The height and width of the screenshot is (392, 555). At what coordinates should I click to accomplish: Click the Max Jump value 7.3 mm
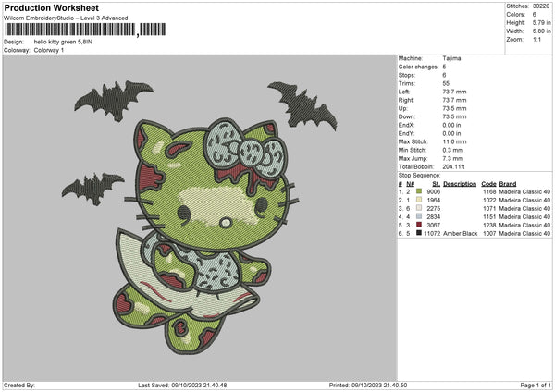click(x=452, y=158)
